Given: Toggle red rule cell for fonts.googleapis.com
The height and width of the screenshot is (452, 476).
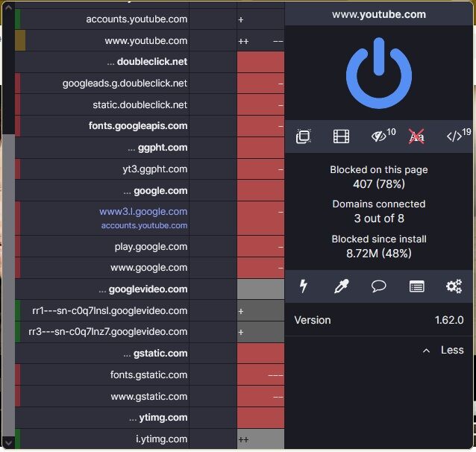Looking at the screenshot, I should tap(260, 125).
